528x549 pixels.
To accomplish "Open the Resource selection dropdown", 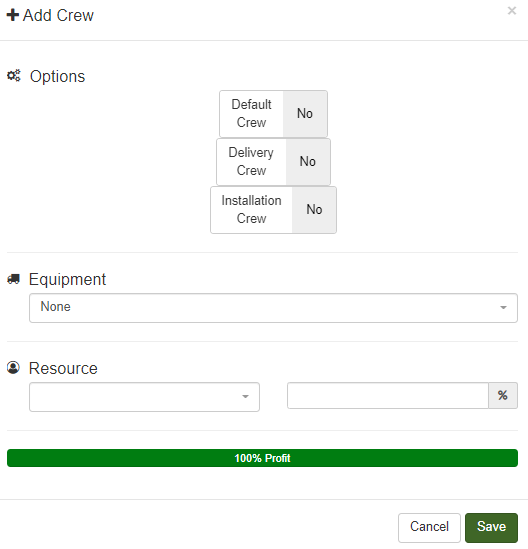I will [x=144, y=397].
